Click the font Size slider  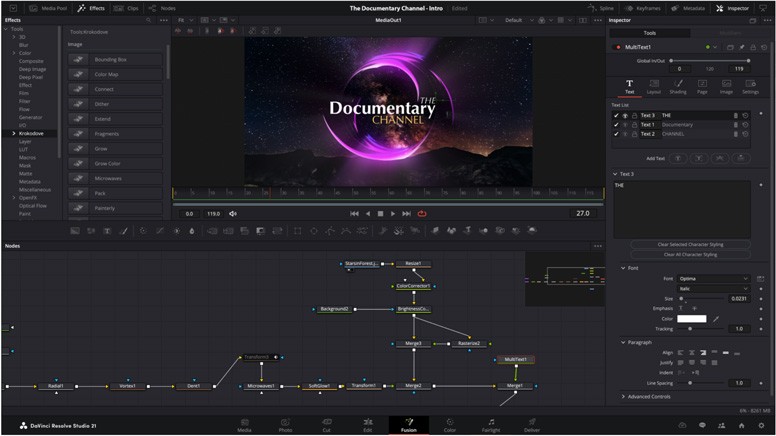(x=702, y=299)
